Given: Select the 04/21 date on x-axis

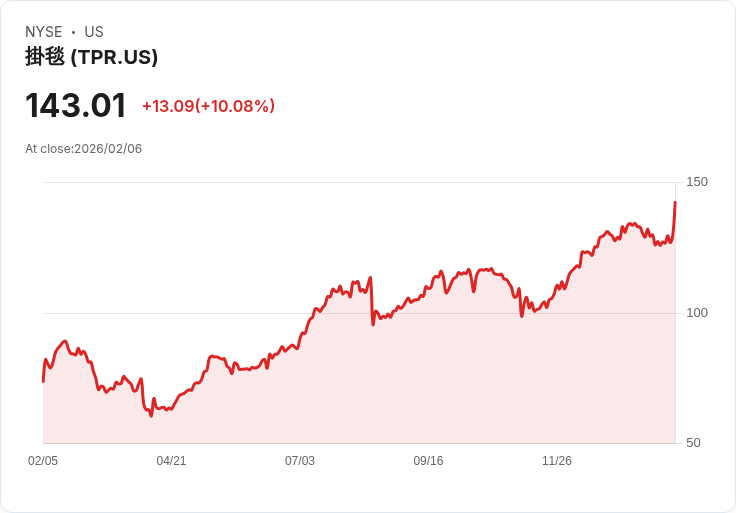Looking at the screenshot, I should [171, 461].
